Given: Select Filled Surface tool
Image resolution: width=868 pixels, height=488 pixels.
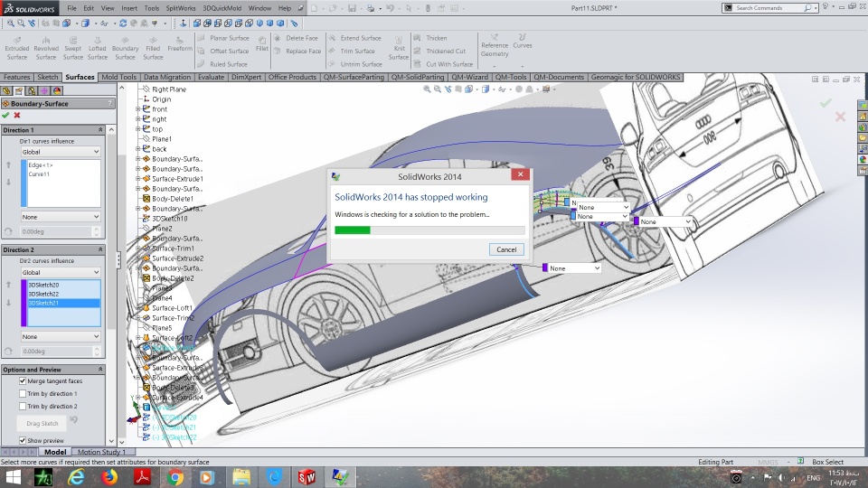Looking at the screenshot, I should (153, 48).
